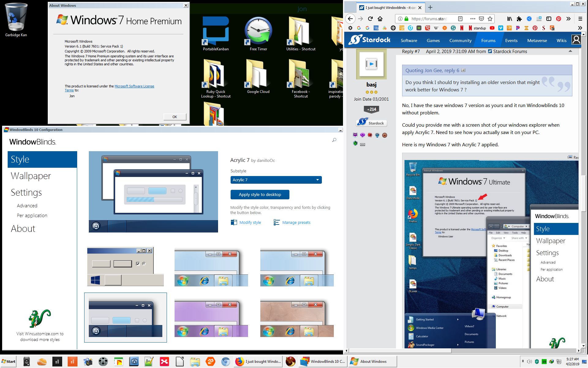Screen dimensions: 588x368
Task: Open the Wikipedia W bookmark
Action: 436,28
